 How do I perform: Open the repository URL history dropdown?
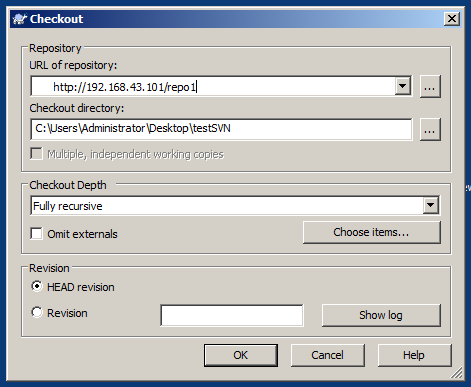(403, 86)
